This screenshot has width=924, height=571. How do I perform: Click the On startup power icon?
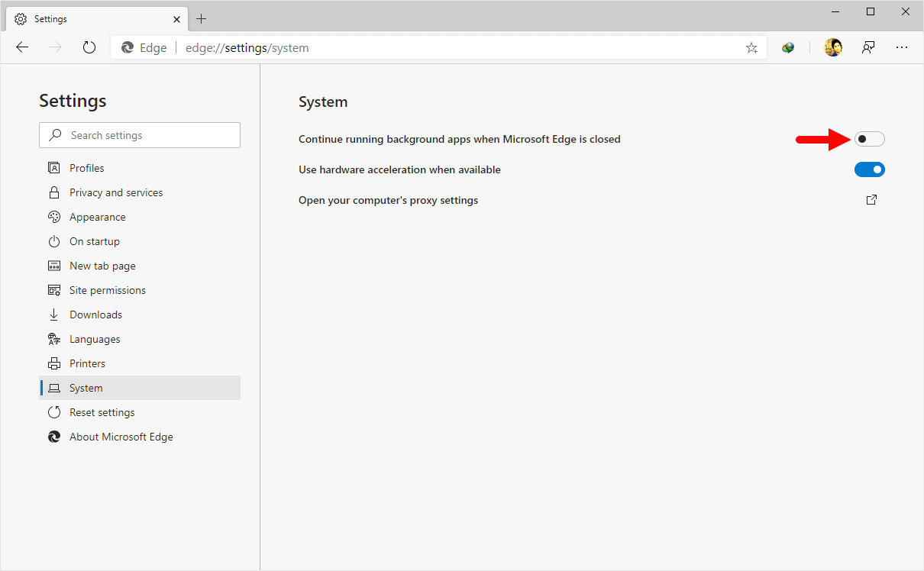(x=53, y=241)
